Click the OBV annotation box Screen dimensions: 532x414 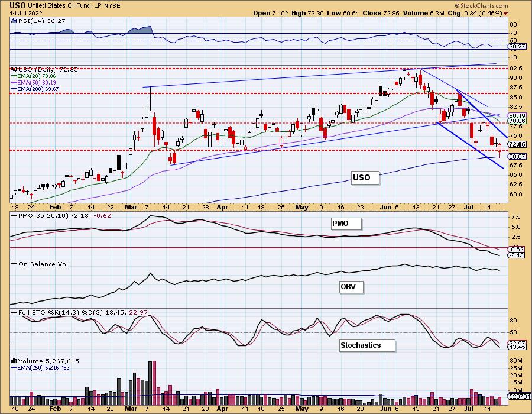click(x=351, y=287)
